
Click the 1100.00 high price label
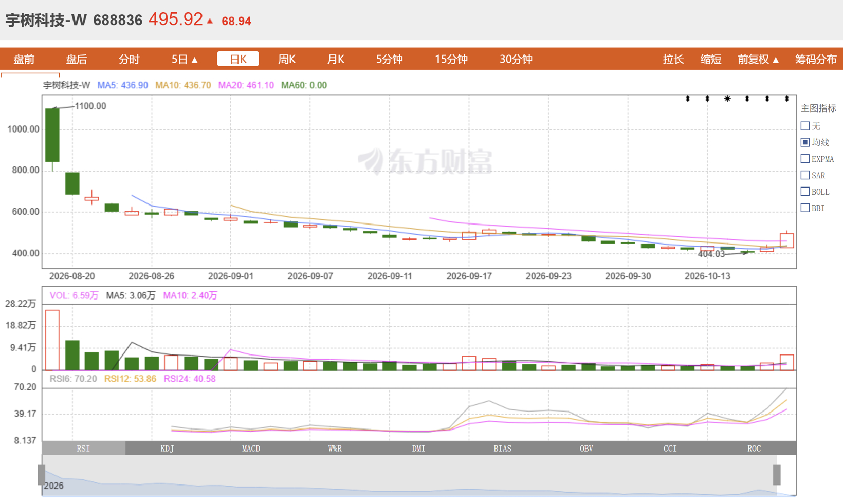pos(90,106)
